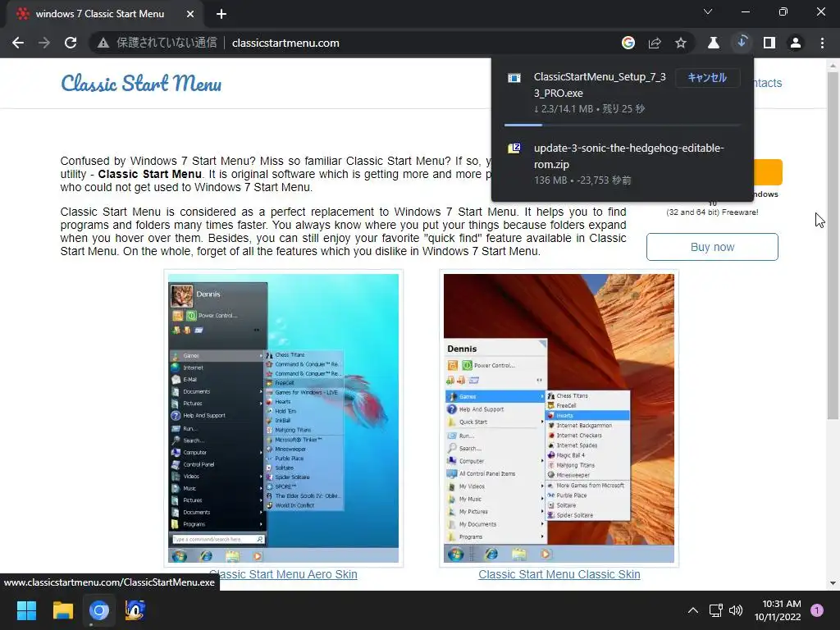
Task: Open the notification count badge
Action: [817, 610]
